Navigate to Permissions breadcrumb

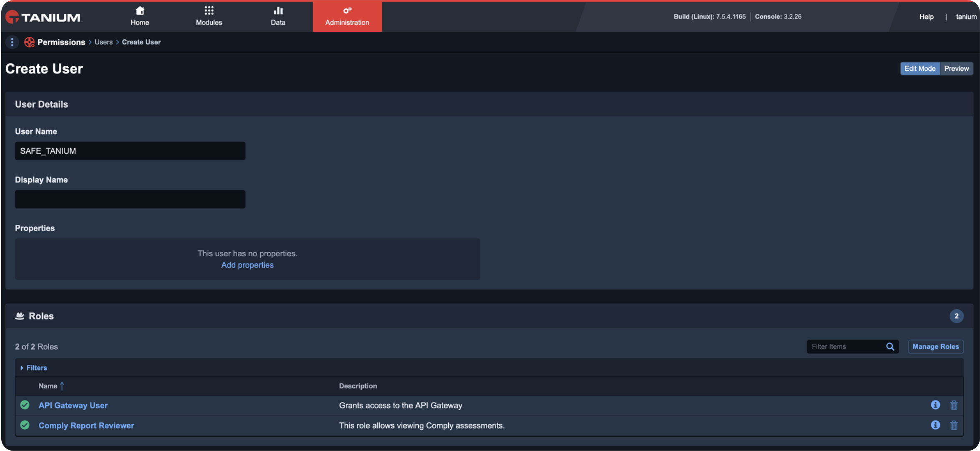click(x=61, y=42)
